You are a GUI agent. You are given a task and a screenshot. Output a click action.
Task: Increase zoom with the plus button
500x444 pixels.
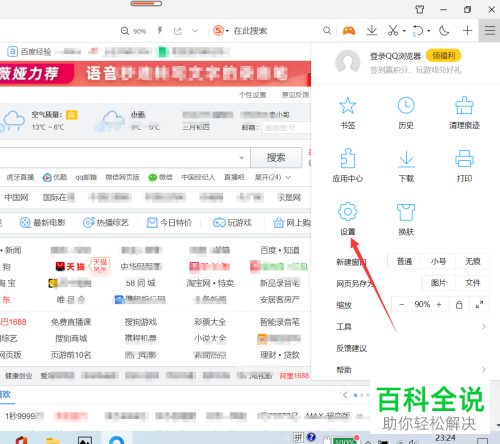[x=439, y=304]
